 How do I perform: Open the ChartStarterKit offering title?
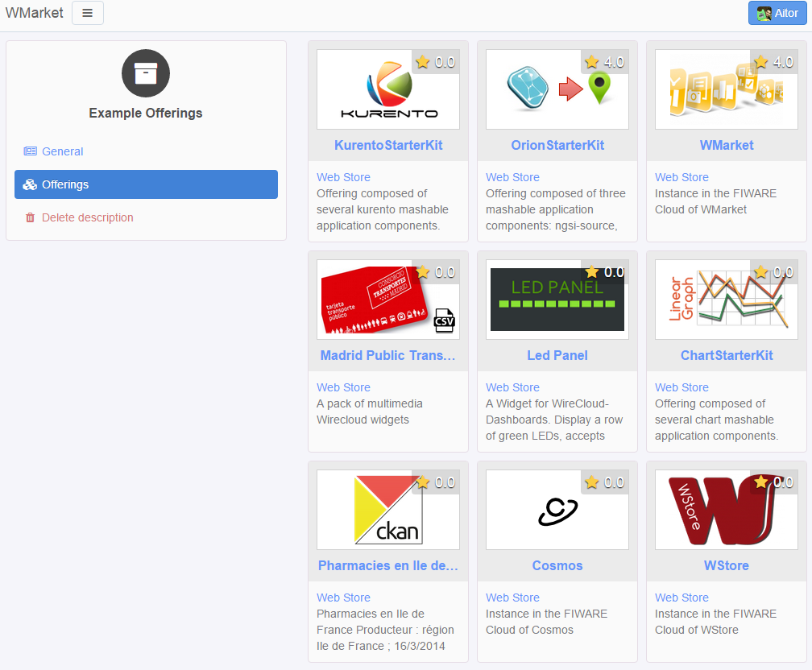tap(727, 356)
